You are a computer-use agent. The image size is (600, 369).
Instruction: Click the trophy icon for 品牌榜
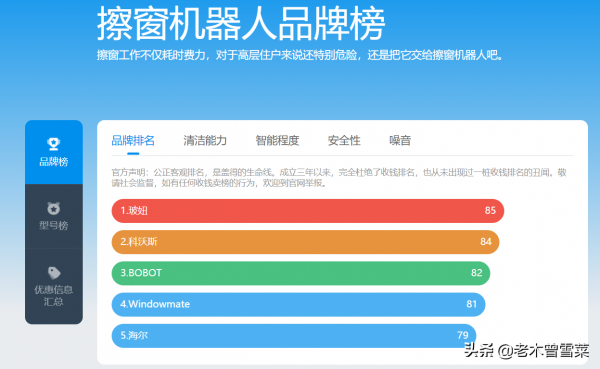coord(54,144)
